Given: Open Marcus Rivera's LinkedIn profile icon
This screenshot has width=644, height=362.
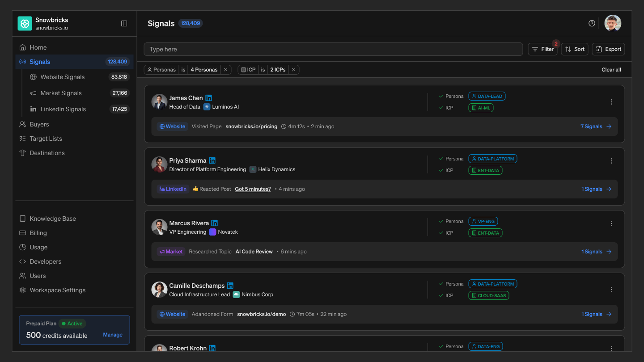Looking at the screenshot, I should pyautogui.click(x=215, y=223).
